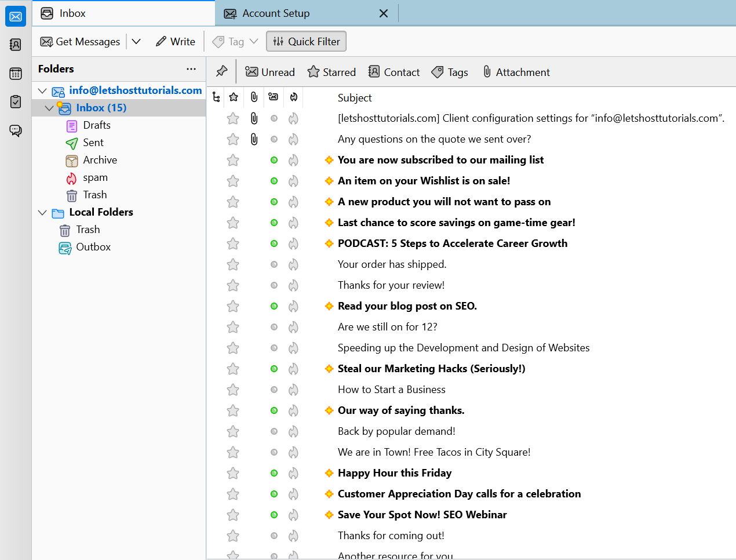The height and width of the screenshot is (560, 736).
Task: Open the Address Book from the sidebar
Action: click(15, 45)
